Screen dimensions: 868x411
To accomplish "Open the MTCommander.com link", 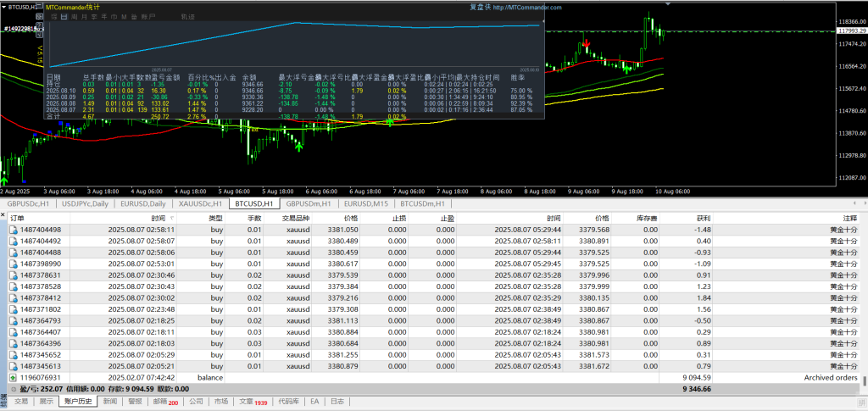I will tap(526, 7).
